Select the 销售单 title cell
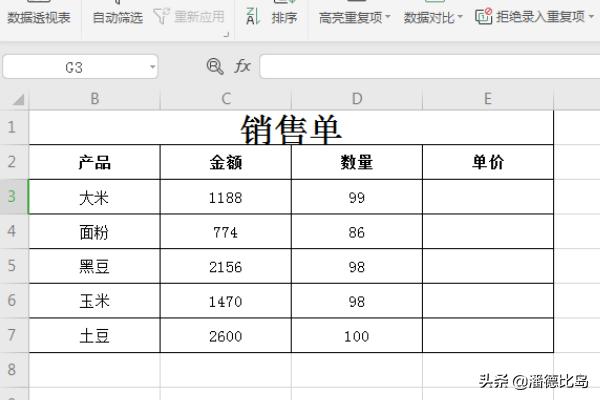The image size is (600, 400). click(291, 128)
